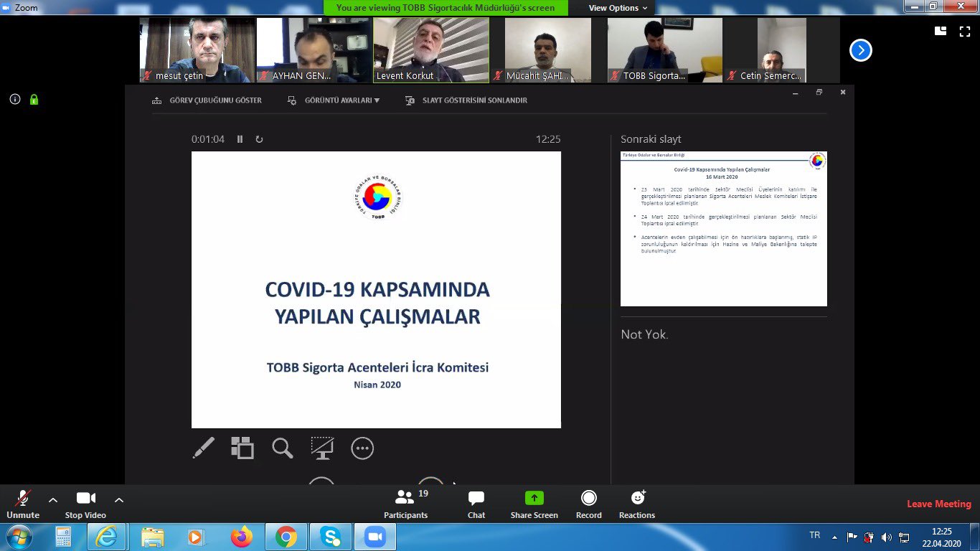Launch Google Chrome from taskbar
The image size is (980, 551).
point(286,536)
